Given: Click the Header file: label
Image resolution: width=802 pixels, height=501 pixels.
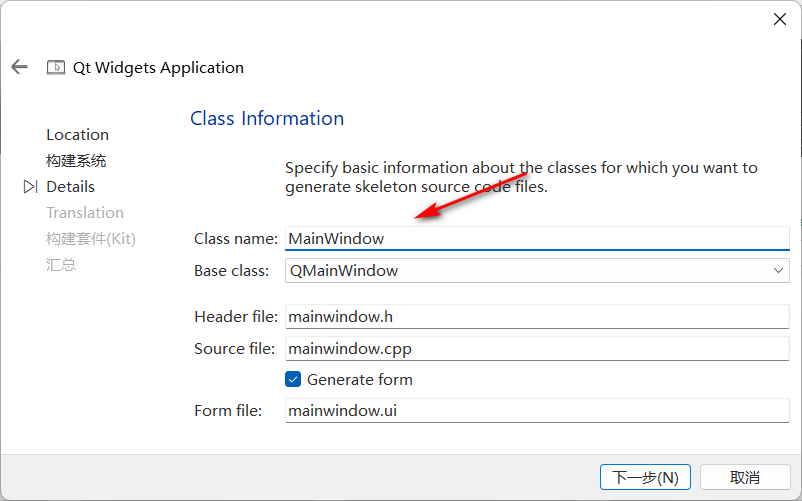Looking at the screenshot, I should click(x=236, y=317).
